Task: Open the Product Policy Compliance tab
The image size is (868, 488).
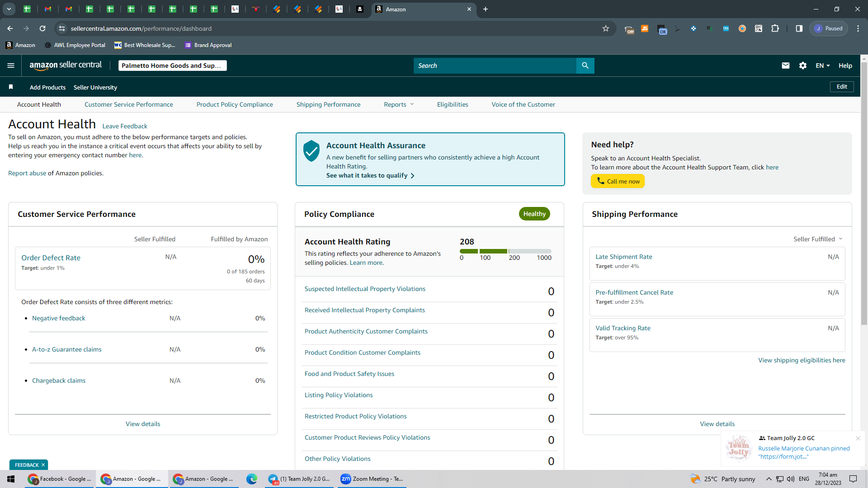Action: pos(235,104)
